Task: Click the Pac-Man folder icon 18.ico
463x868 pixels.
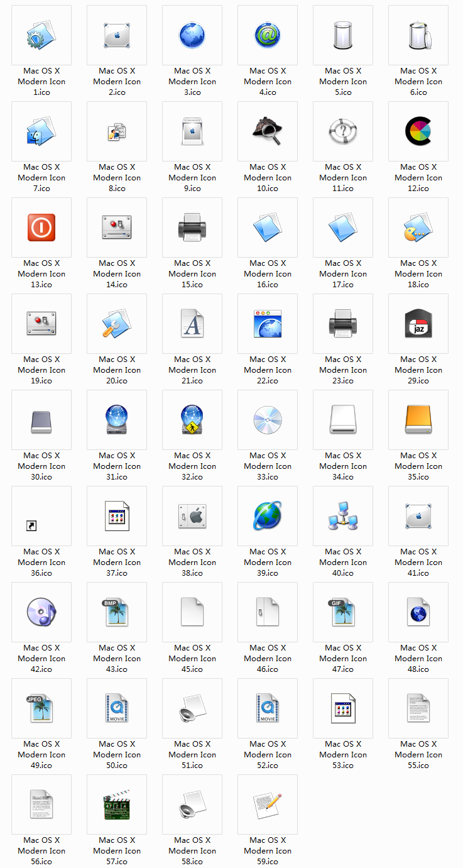Action: pyautogui.click(x=418, y=228)
